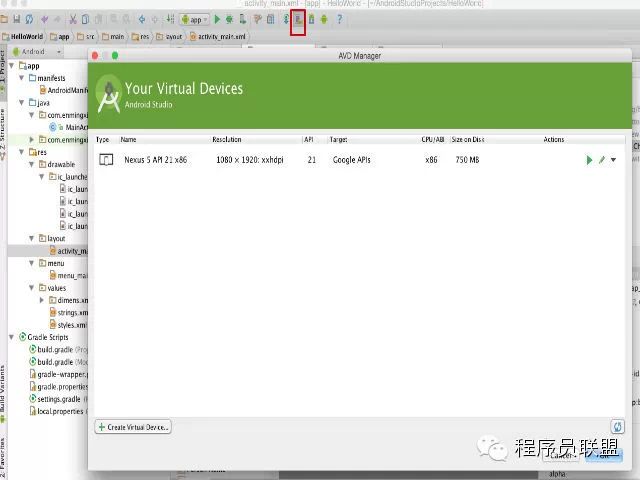Click the Redo arrow icon
This screenshot has height=480, width=640.
(57, 19)
